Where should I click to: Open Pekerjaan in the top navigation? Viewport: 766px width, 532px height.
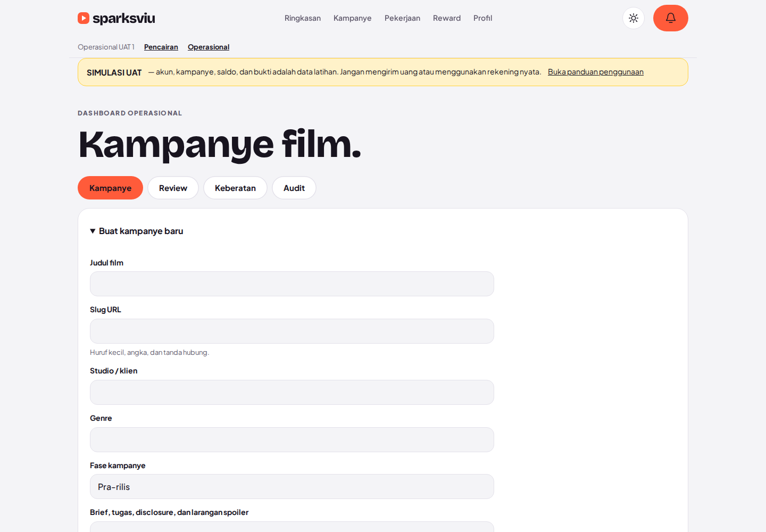(x=402, y=18)
